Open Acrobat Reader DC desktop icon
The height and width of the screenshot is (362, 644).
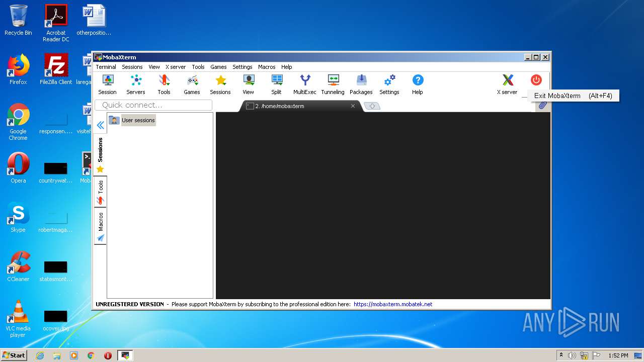pyautogui.click(x=56, y=23)
